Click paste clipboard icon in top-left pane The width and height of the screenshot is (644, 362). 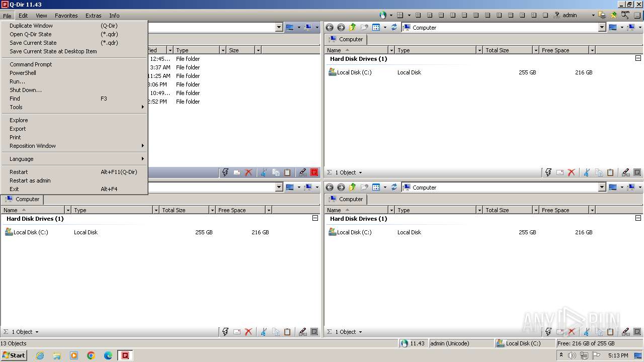[x=287, y=172]
